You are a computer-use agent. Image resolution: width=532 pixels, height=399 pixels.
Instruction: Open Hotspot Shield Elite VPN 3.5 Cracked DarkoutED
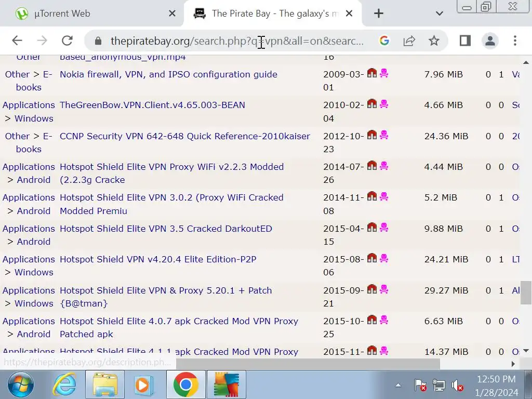(166, 229)
